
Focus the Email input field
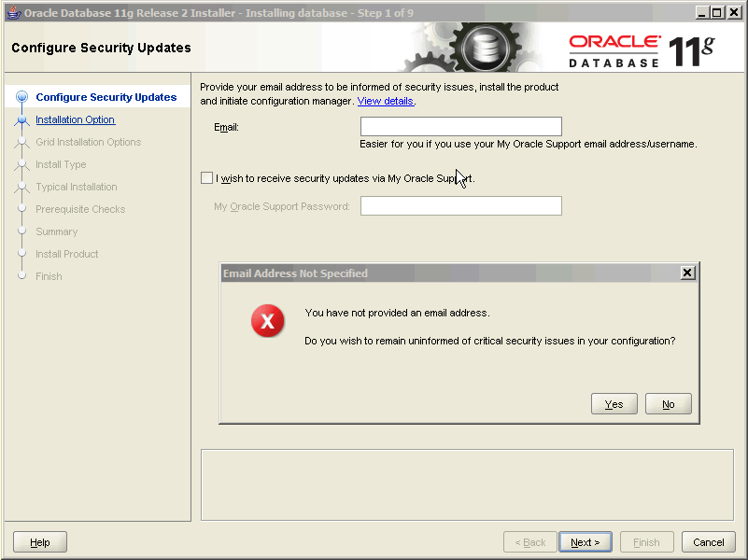click(x=460, y=126)
